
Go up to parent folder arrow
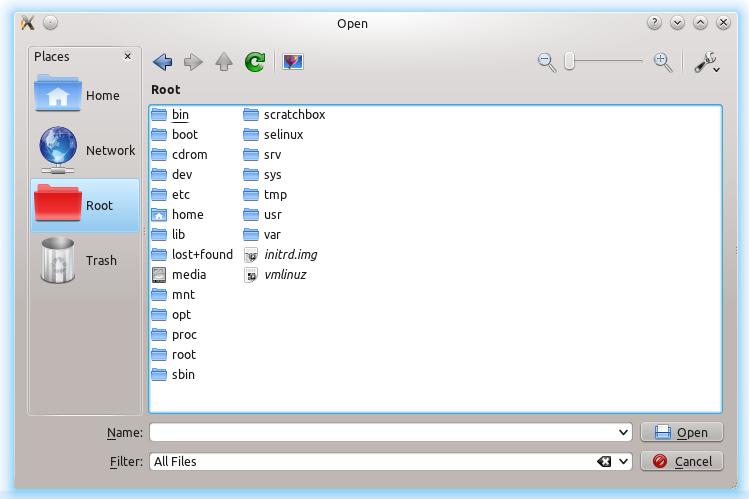[x=224, y=62]
